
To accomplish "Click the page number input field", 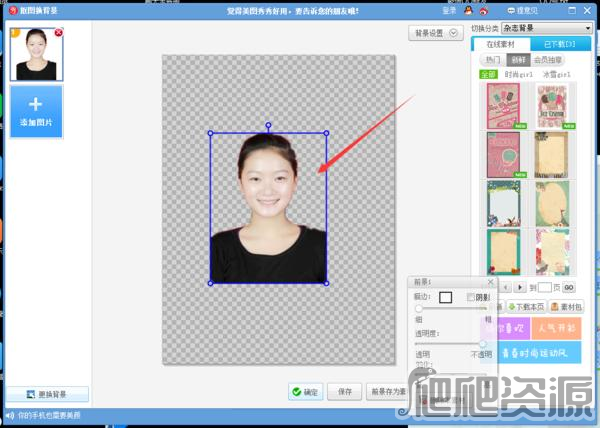I will (545, 287).
